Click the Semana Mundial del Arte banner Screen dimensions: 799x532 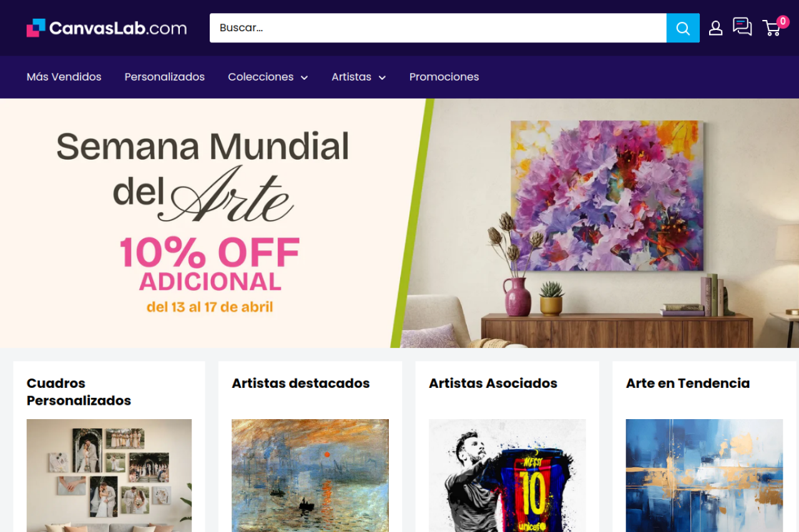399,223
